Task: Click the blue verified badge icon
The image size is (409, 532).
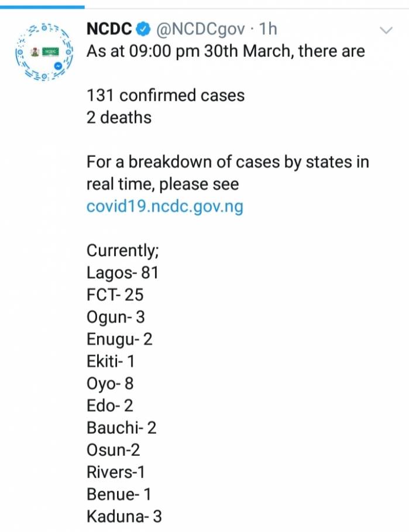Action: pyautogui.click(x=143, y=29)
